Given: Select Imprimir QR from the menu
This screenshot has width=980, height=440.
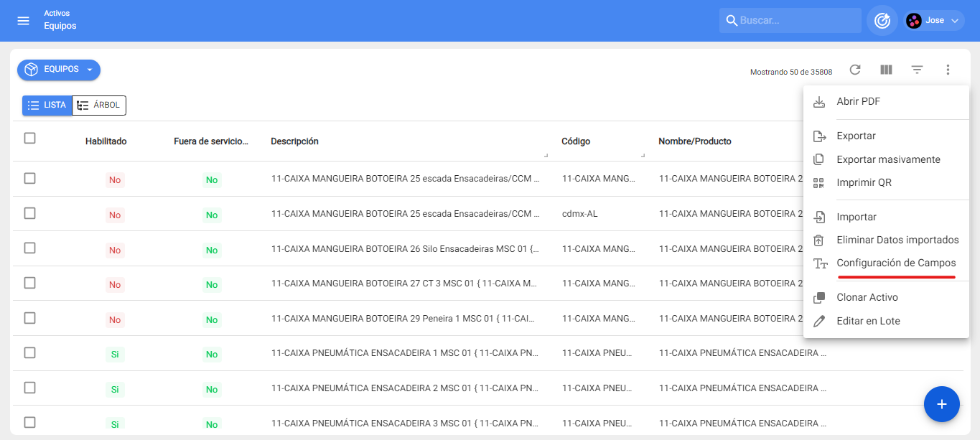Looking at the screenshot, I should 864,182.
